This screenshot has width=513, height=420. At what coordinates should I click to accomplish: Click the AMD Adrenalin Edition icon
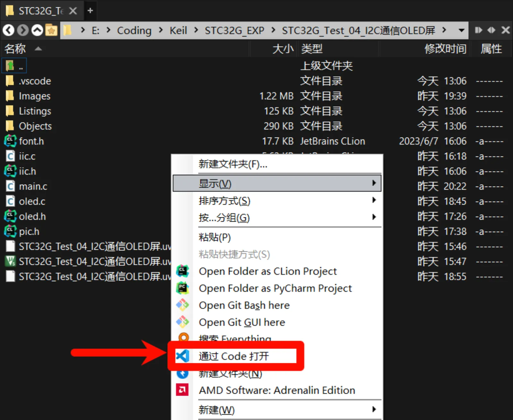tap(182, 390)
